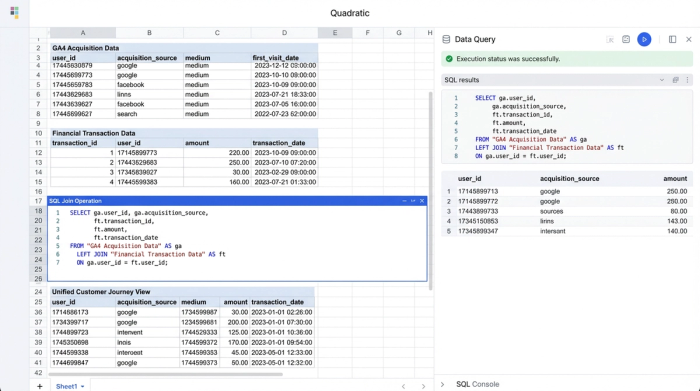The width and height of the screenshot is (700, 391).
Task: Select column B header
Action: point(149,33)
